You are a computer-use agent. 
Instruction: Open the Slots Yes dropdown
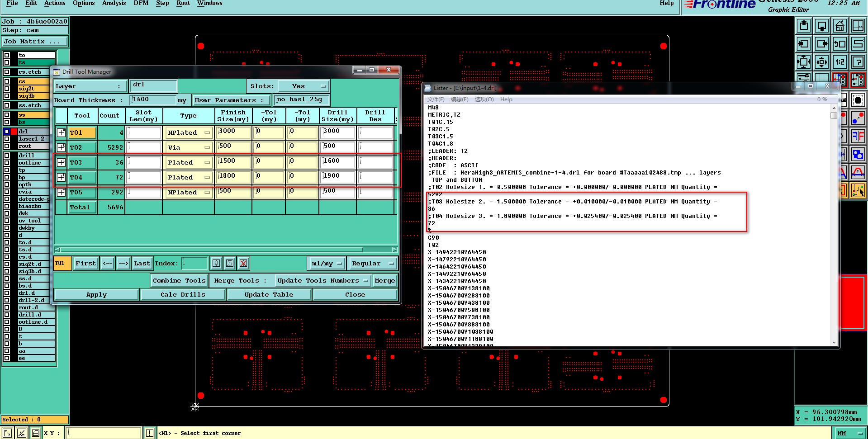303,86
